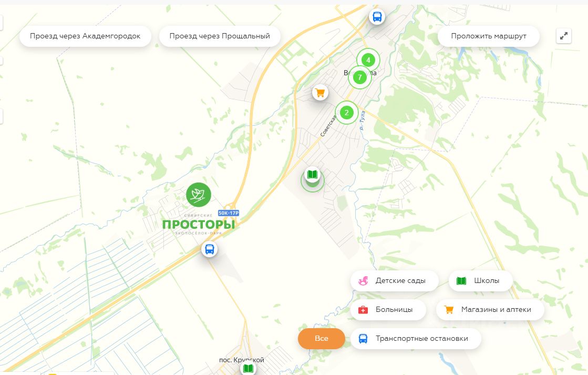Open the school book marker on map
The width and height of the screenshot is (588, 375).
[x=312, y=175]
